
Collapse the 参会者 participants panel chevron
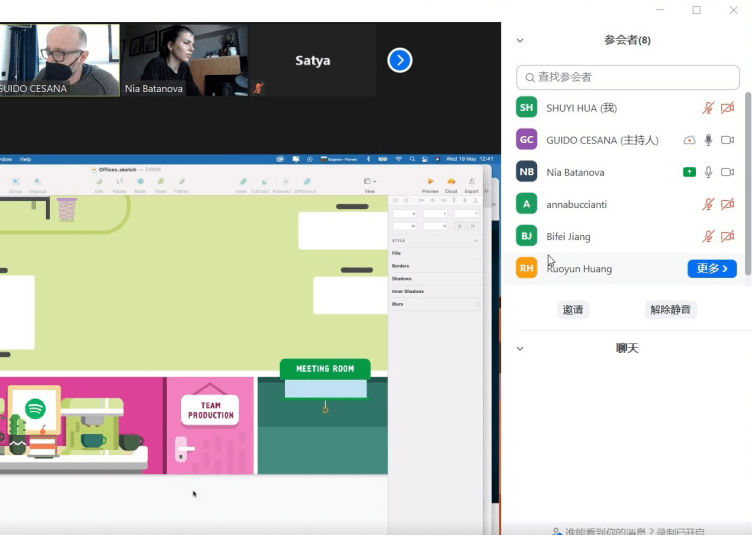[x=520, y=41]
